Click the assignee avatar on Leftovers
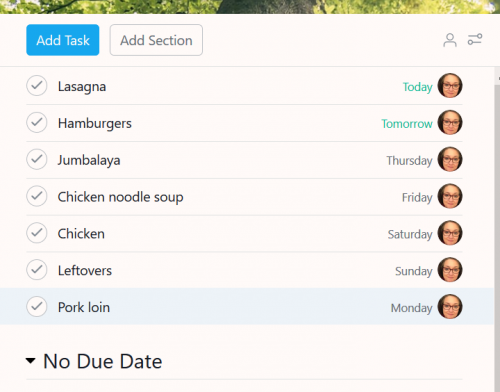This screenshot has width=500, height=392. point(450,270)
